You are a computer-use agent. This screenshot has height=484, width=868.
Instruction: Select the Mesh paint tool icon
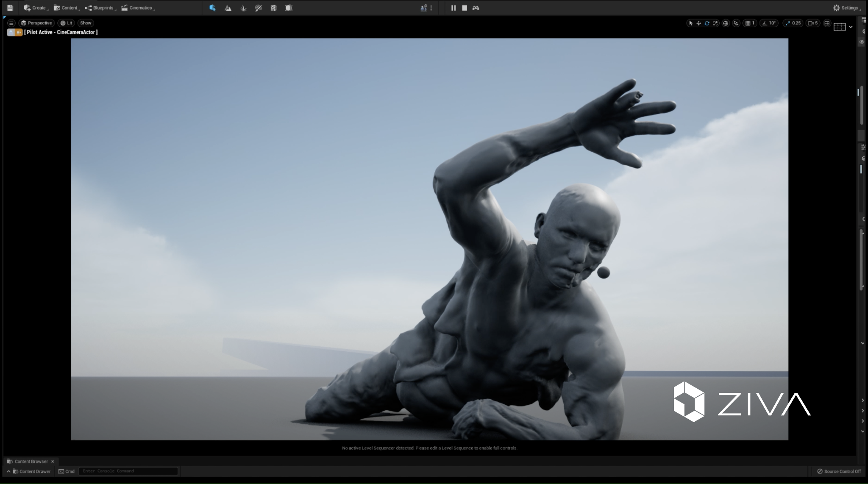259,8
